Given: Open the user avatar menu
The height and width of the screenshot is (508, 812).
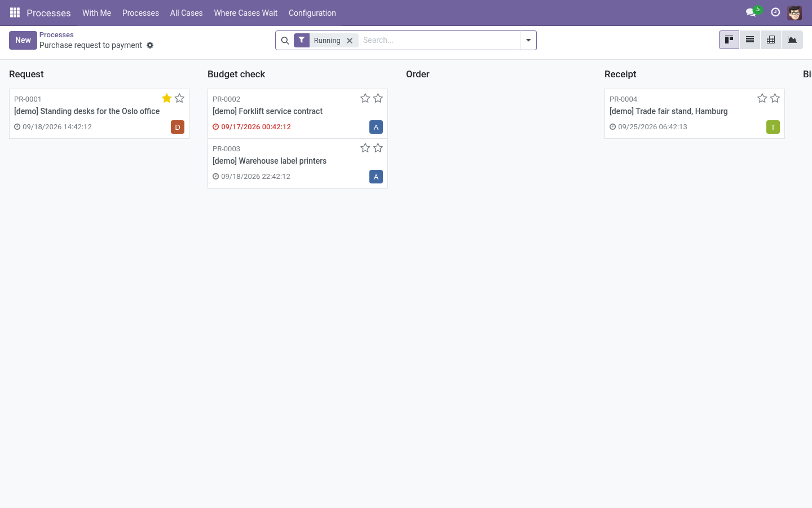Looking at the screenshot, I should tap(795, 12).
